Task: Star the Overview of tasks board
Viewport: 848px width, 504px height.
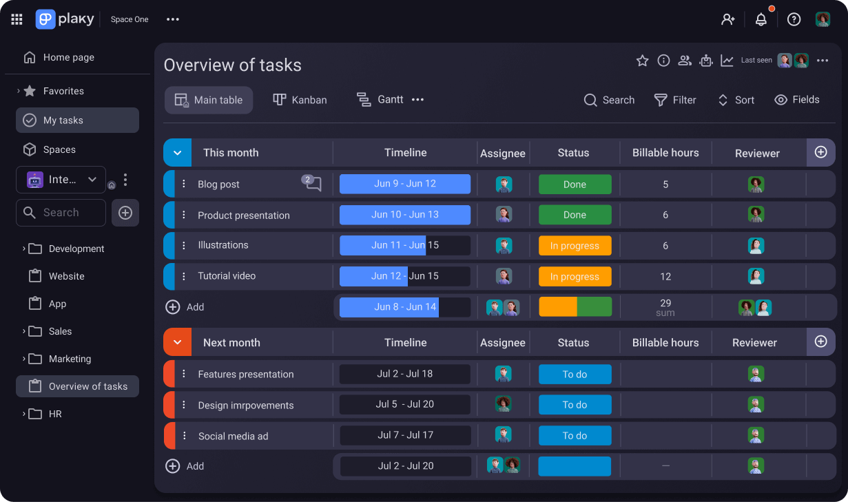Action: (x=642, y=61)
